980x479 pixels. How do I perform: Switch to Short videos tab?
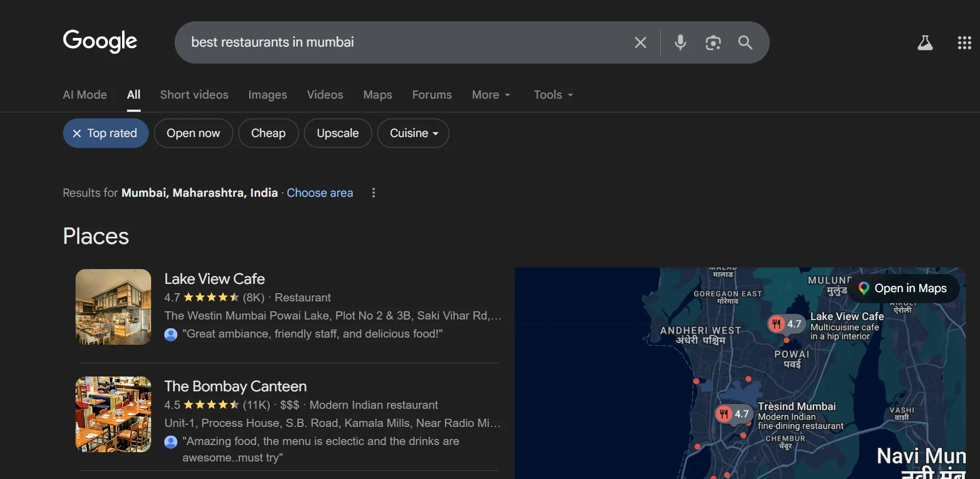pyautogui.click(x=194, y=95)
